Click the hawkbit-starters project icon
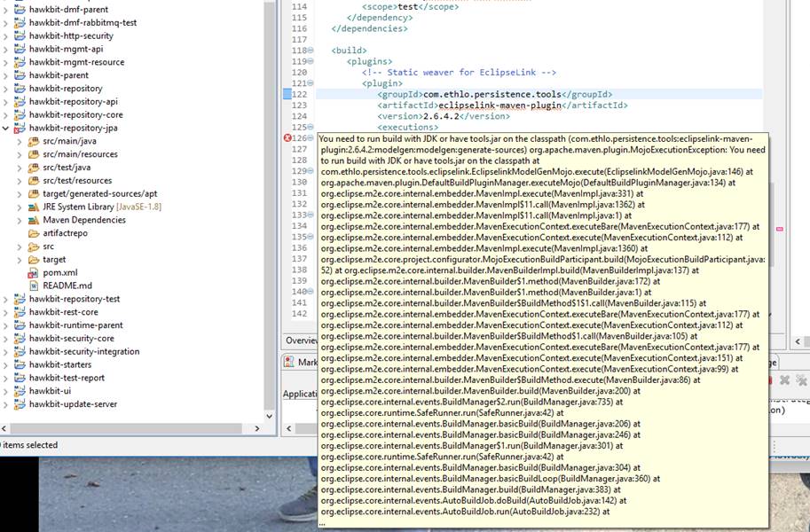810x532 pixels. (x=20, y=364)
